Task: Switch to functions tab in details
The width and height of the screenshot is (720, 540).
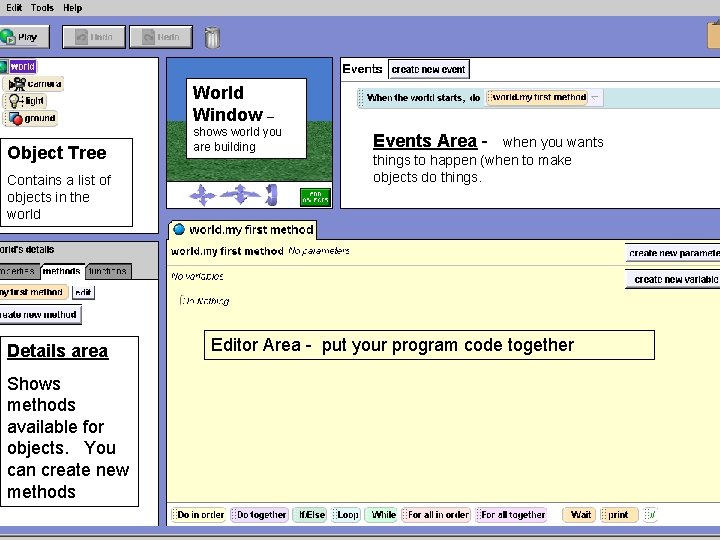Action: (108, 271)
